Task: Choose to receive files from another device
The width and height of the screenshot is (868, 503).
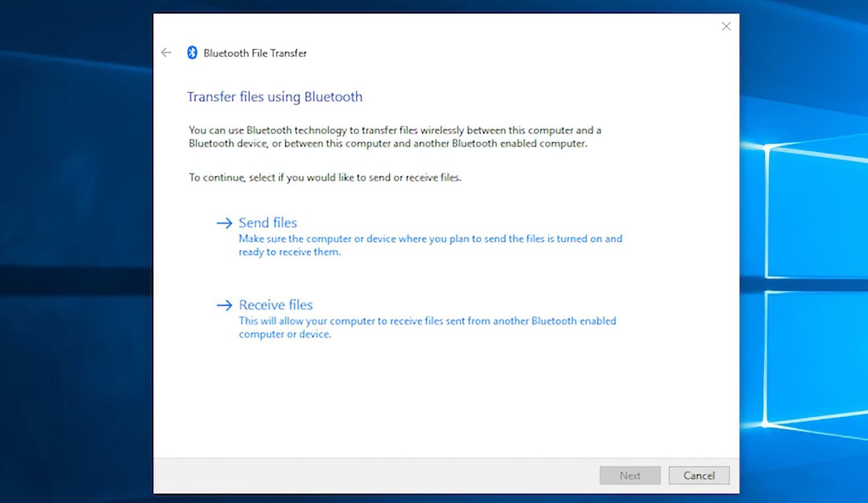Action: (275, 304)
